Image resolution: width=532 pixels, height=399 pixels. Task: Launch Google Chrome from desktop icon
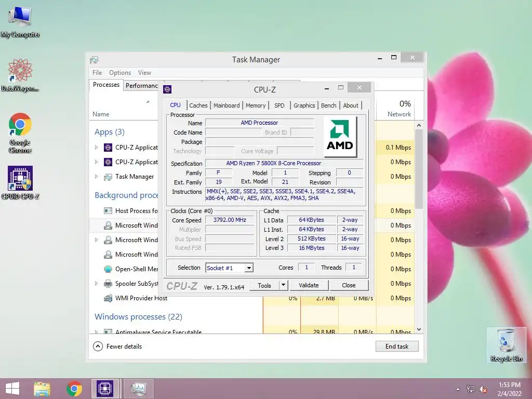[x=20, y=133]
